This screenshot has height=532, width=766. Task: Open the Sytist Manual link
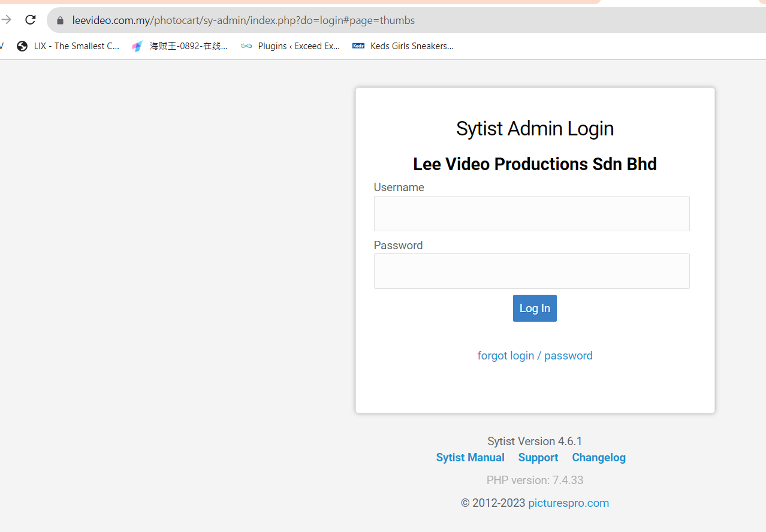471,457
